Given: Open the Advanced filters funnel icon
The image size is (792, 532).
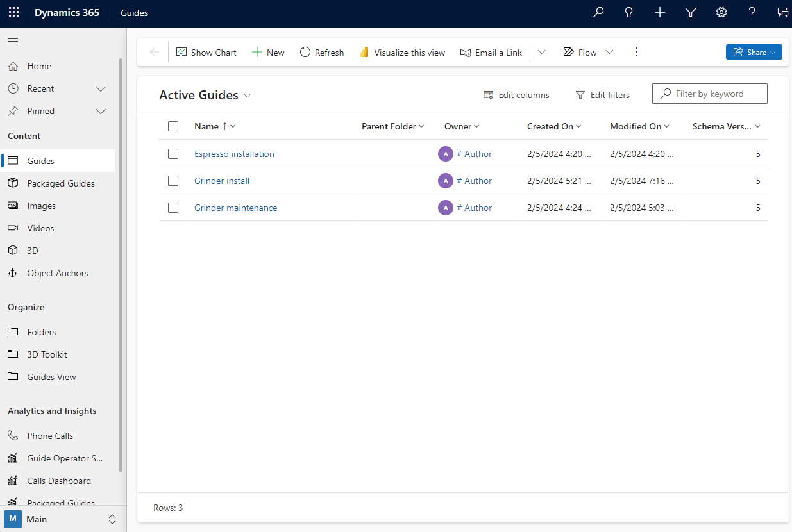Looking at the screenshot, I should point(690,12).
